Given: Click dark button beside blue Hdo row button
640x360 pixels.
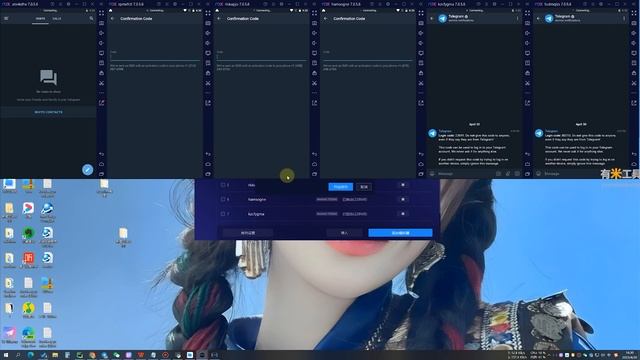Looking at the screenshot, I should (x=364, y=187).
